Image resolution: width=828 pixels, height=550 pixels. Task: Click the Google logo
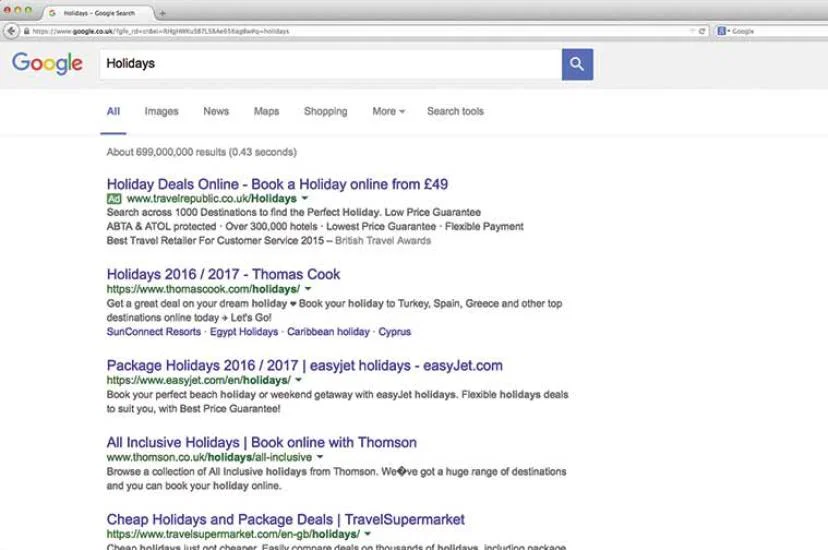coord(47,63)
